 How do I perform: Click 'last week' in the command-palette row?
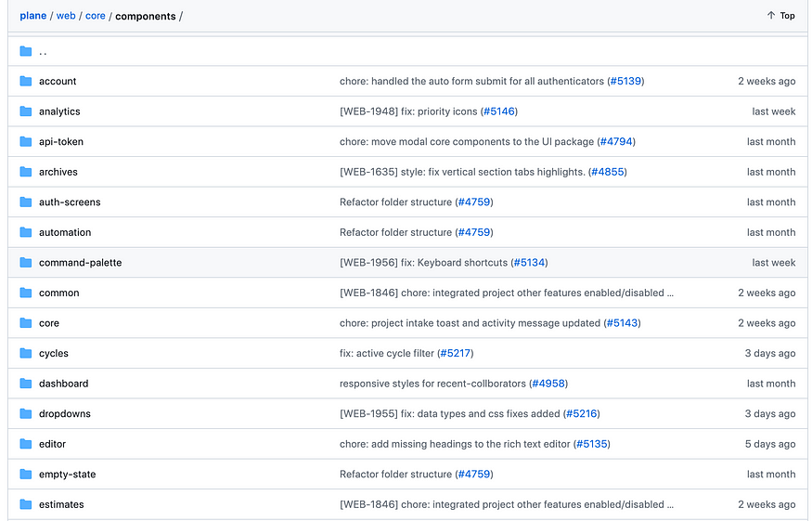pos(774,263)
